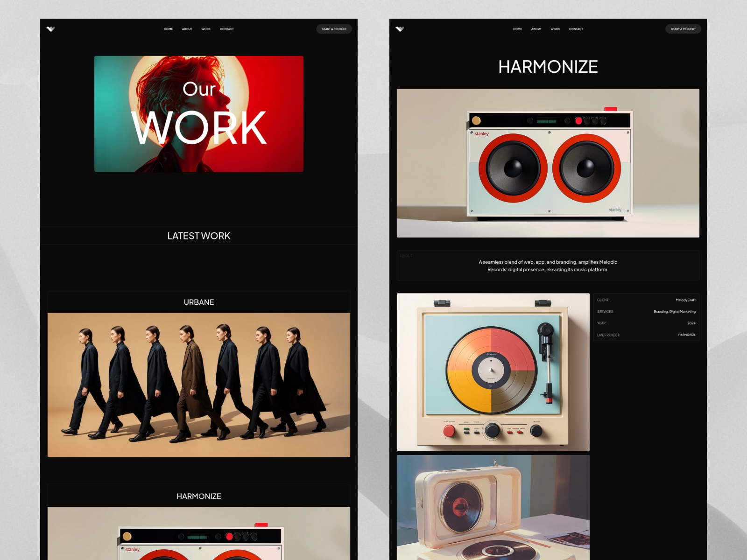
Task: Open the Harmonize live project link
Action: coord(686,335)
